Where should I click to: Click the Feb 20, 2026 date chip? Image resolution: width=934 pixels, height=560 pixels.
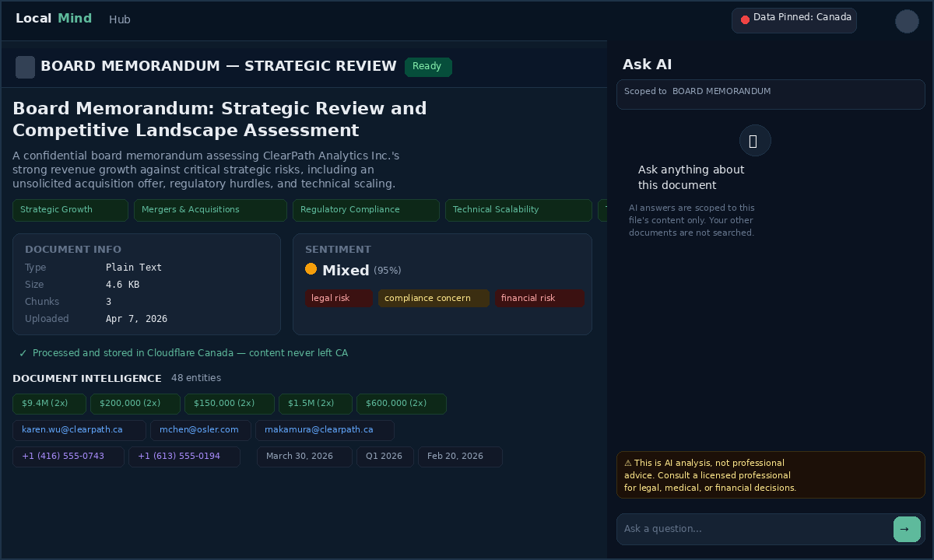(460, 457)
